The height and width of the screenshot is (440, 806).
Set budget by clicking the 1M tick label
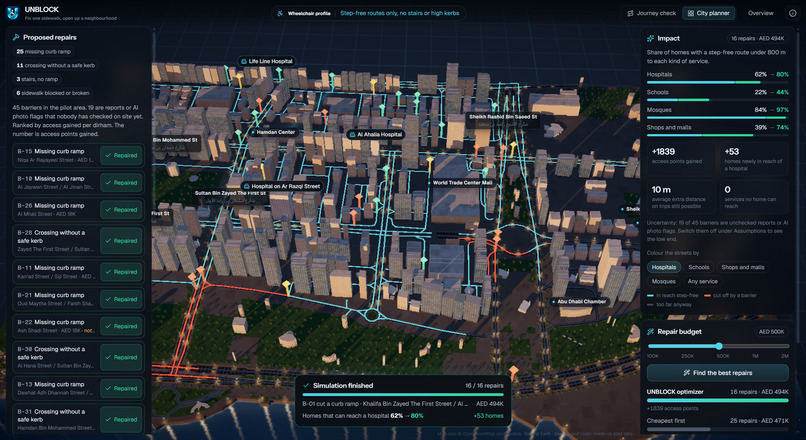point(755,356)
